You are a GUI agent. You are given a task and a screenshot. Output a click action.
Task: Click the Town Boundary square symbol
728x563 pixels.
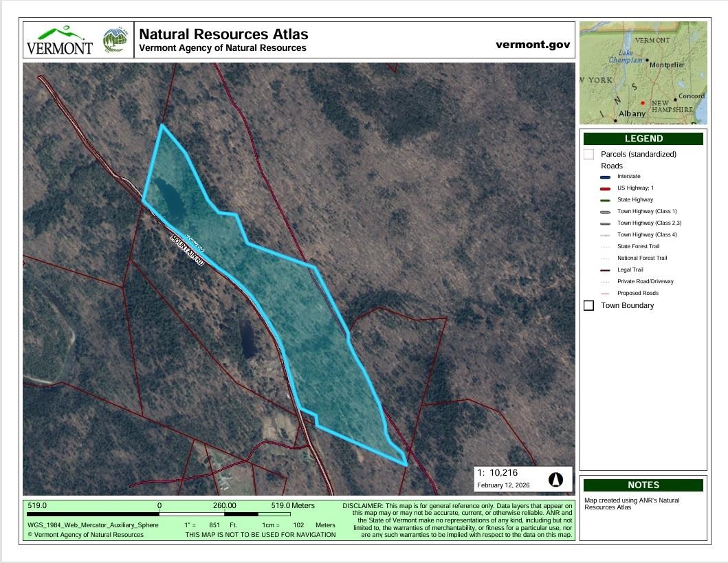point(588,305)
